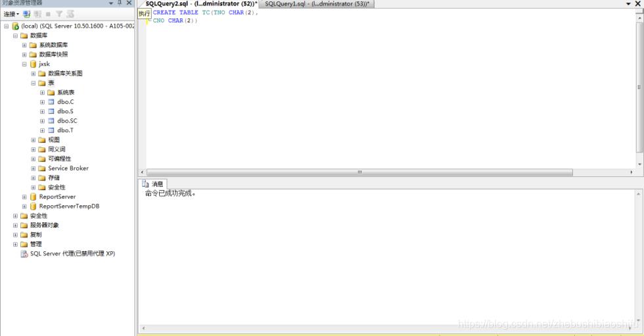Click the 数据库 folder icon
644x336 pixels.
pyautogui.click(x=24, y=36)
